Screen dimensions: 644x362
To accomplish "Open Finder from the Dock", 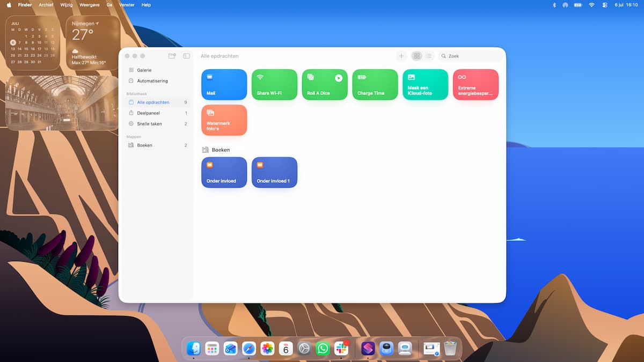I will pyautogui.click(x=194, y=349).
